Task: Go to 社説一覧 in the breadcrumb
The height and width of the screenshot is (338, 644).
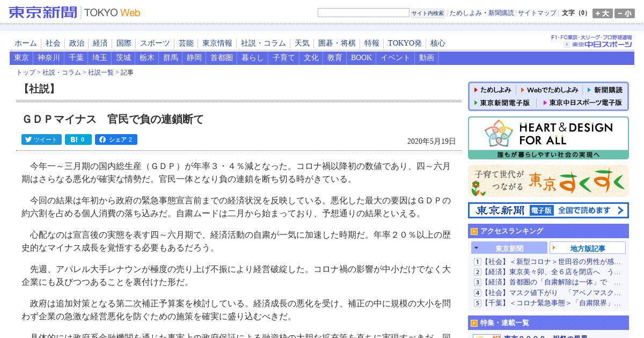Action: 101,72
